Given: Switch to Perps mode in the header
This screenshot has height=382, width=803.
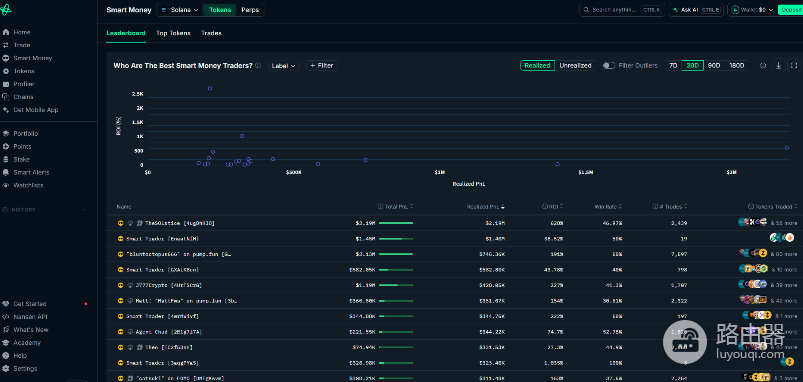Looking at the screenshot, I should coord(250,10).
